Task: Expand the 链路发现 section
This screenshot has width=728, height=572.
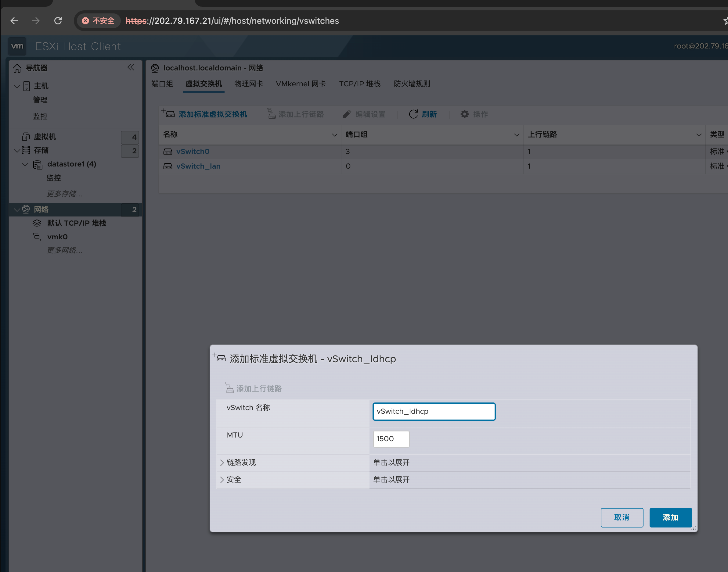Action: point(222,463)
